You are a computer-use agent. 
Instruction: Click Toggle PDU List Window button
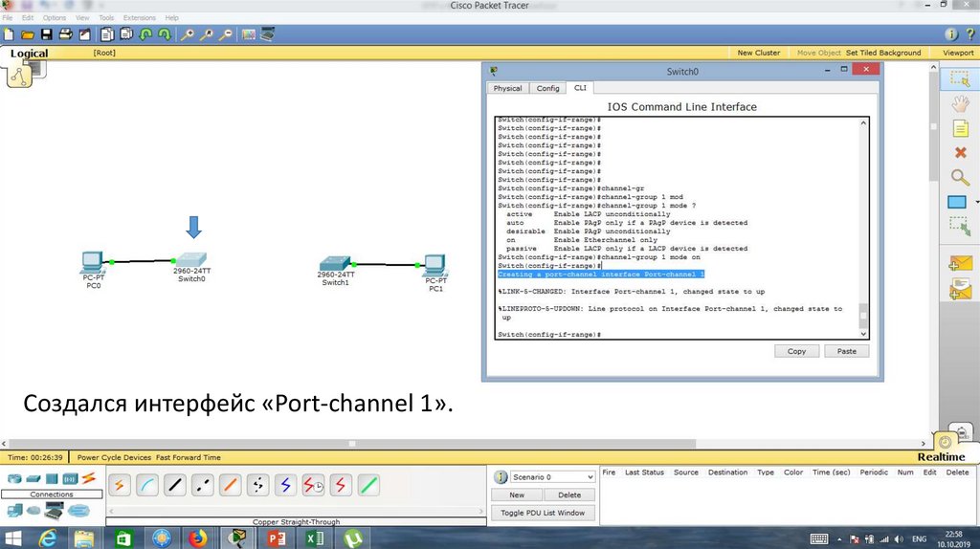click(x=544, y=513)
